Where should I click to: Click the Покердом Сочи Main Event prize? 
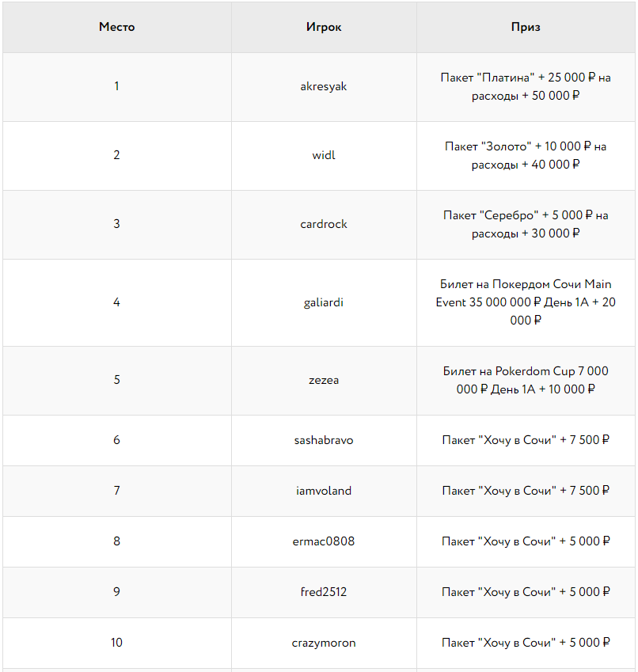pos(526,302)
